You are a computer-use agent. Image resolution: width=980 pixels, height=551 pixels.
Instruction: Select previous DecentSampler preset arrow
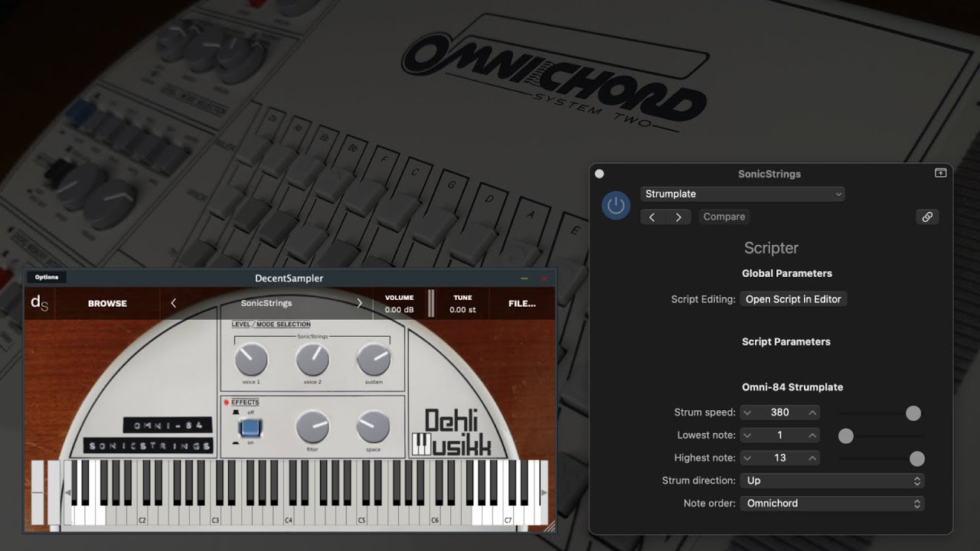tap(173, 303)
